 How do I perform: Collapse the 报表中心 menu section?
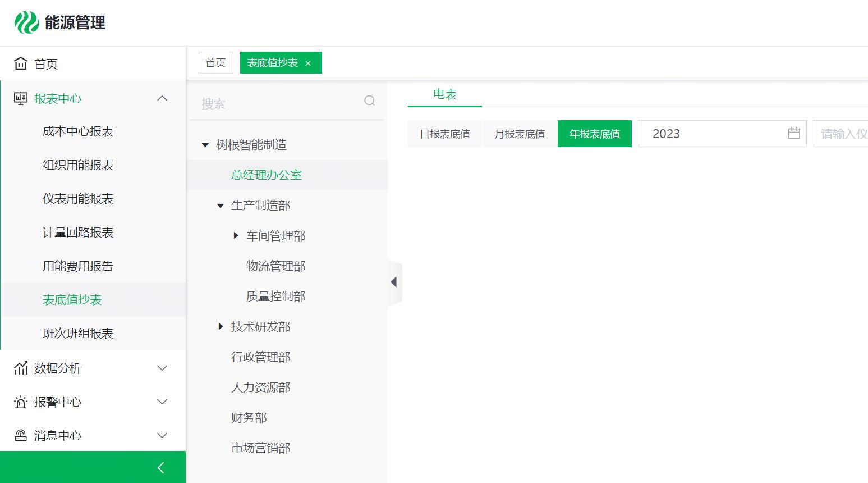click(x=162, y=98)
